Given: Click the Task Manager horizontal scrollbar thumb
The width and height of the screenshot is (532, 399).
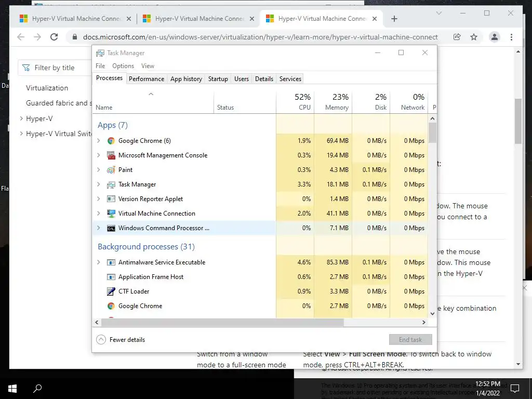Looking at the screenshot, I should 222,322.
